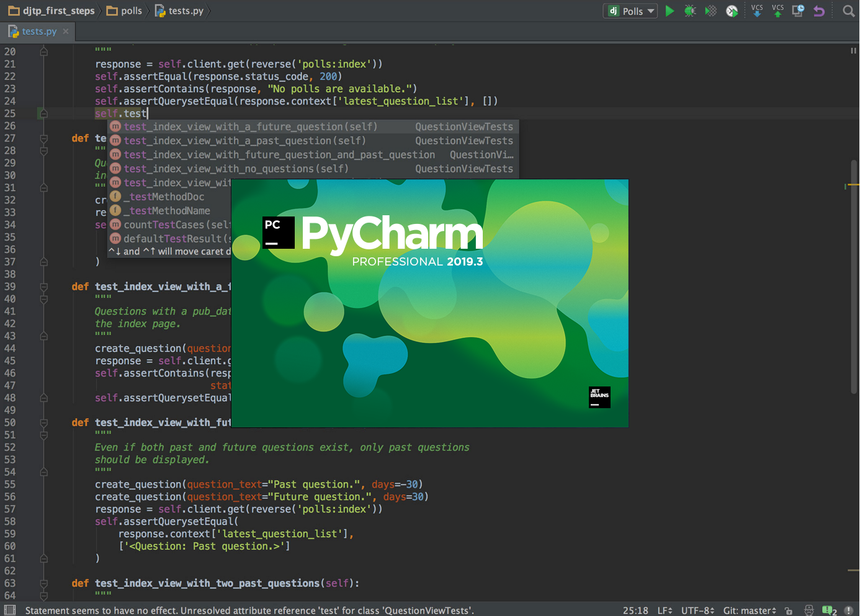
Task: Click the 200 status code value
Action: click(328, 76)
